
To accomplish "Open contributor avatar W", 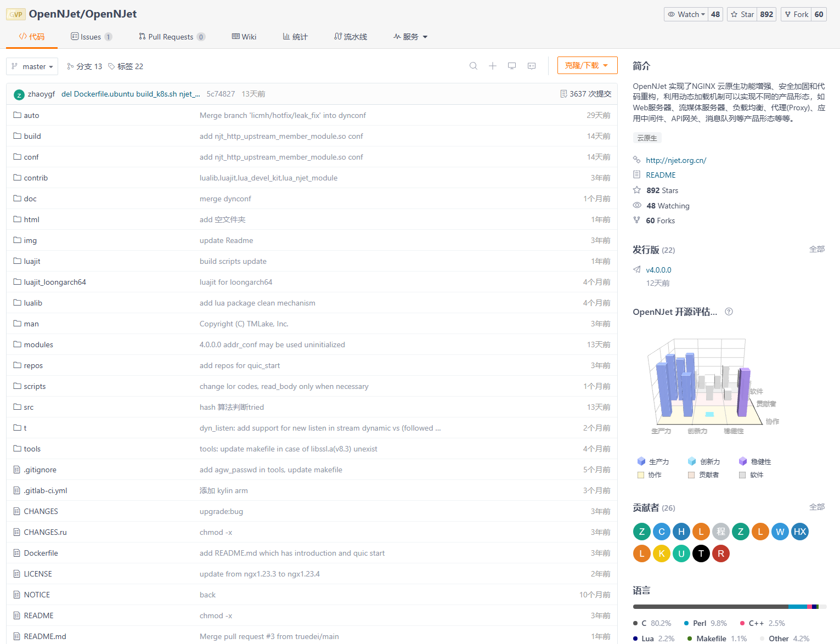I will click(x=780, y=532).
